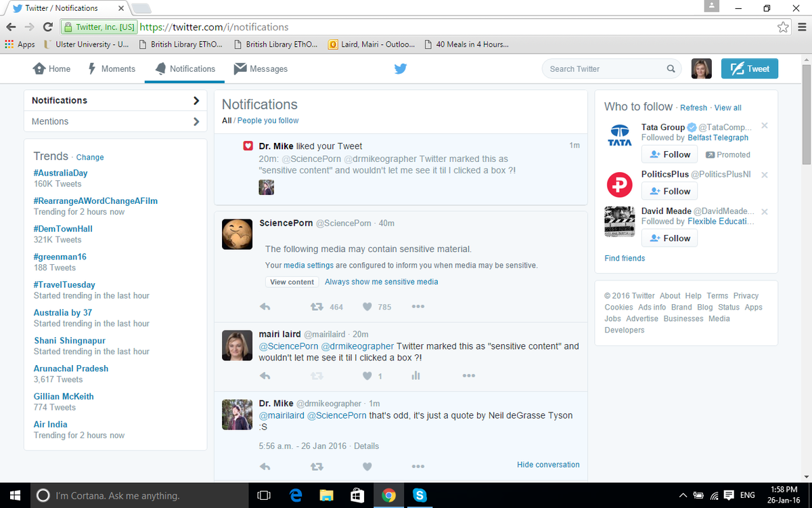The width and height of the screenshot is (812, 508).
Task: Open the Windows Start menu
Action: 15,495
